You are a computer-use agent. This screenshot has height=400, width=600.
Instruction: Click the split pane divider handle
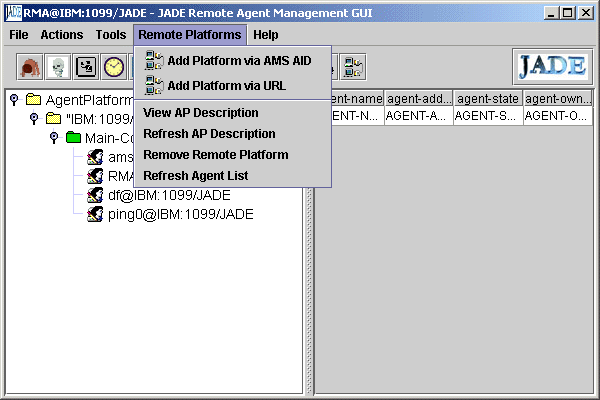(x=309, y=291)
